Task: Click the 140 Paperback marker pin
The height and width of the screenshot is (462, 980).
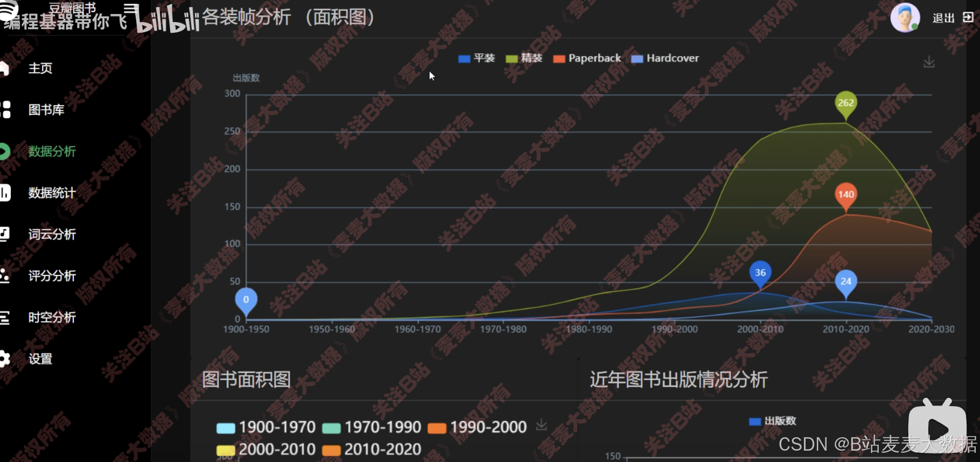Action: click(x=846, y=196)
